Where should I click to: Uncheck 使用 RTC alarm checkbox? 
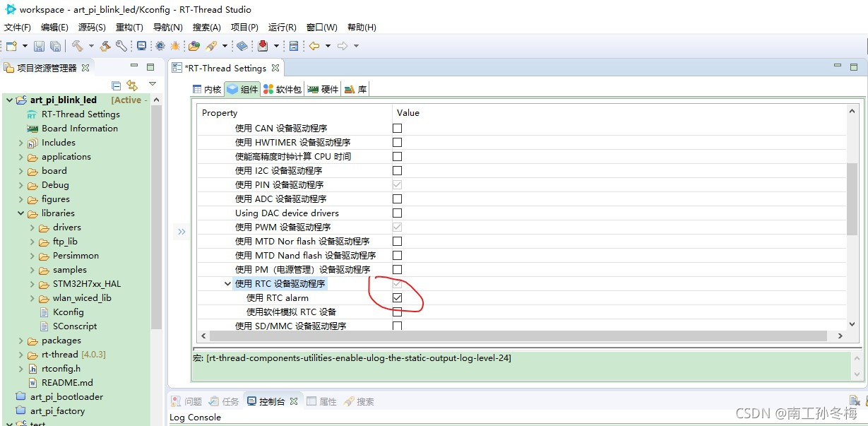tap(397, 298)
